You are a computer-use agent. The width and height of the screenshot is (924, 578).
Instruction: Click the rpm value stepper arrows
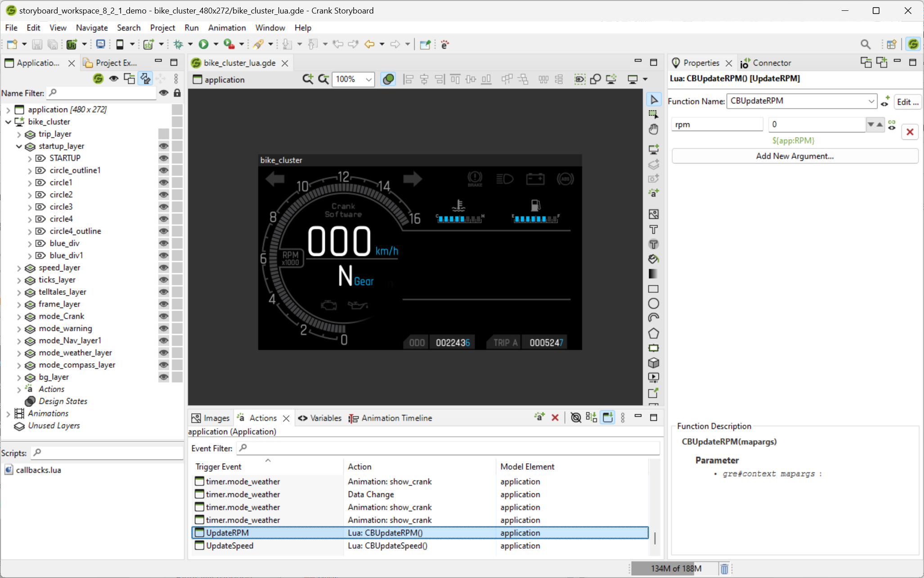875,125
